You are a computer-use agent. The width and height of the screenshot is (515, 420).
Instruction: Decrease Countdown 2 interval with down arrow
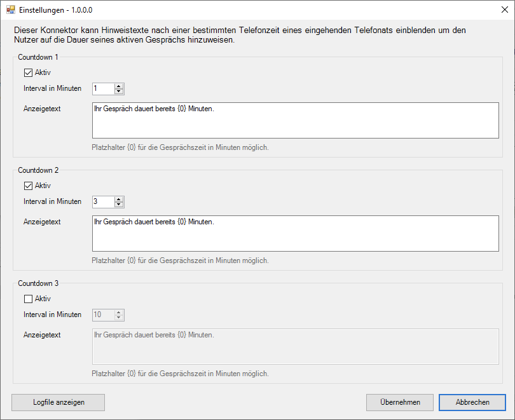click(119, 204)
